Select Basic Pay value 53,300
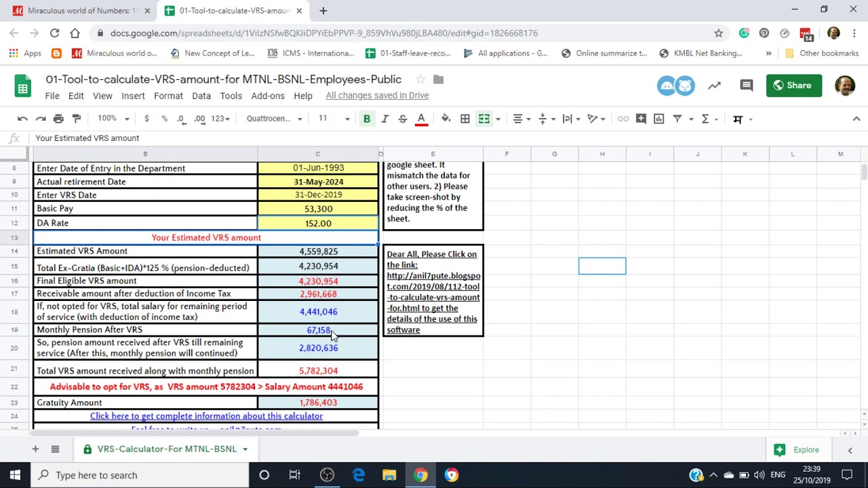The height and width of the screenshot is (488, 868). [318, 209]
